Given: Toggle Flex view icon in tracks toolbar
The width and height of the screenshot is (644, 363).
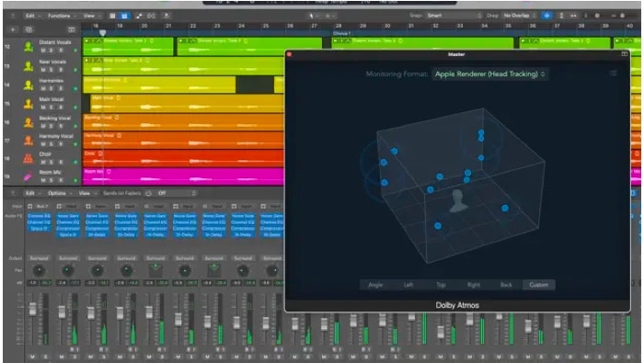Looking at the screenshot, I should click(x=151, y=16).
